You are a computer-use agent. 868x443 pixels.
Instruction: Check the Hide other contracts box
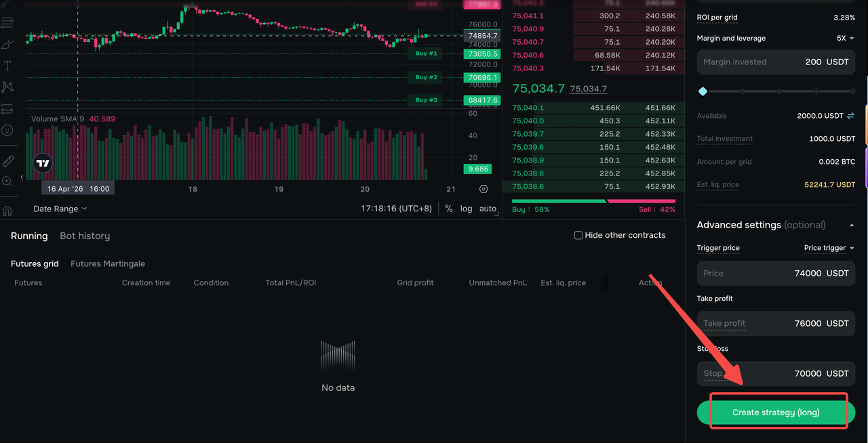tap(578, 235)
